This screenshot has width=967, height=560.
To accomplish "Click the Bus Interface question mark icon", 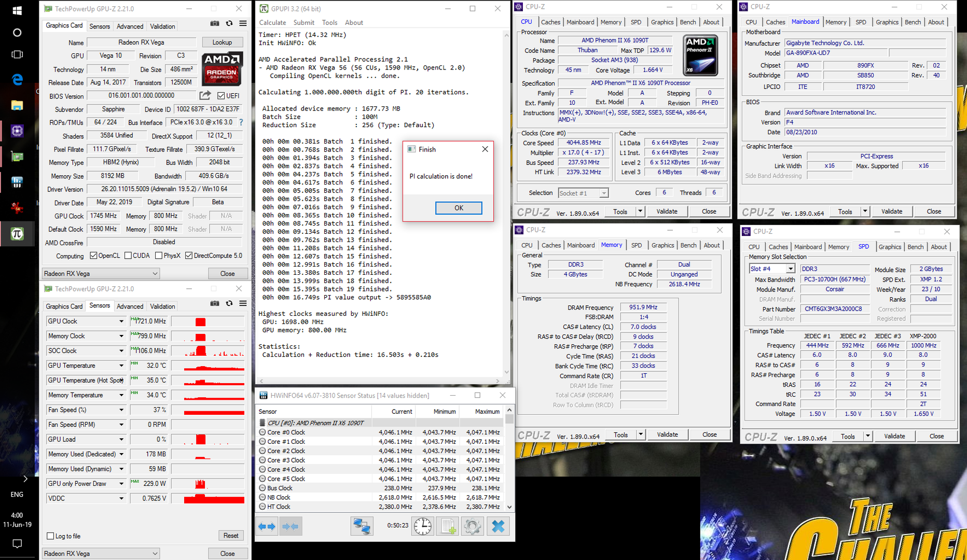I will coord(241,122).
